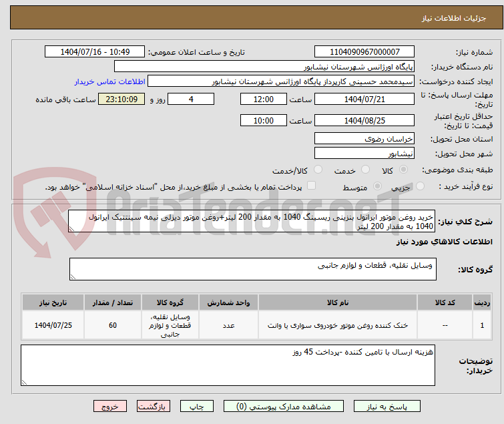
Task: Click the announcement date field 1404/07/16 - 10:49
Action: pos(95,52)
